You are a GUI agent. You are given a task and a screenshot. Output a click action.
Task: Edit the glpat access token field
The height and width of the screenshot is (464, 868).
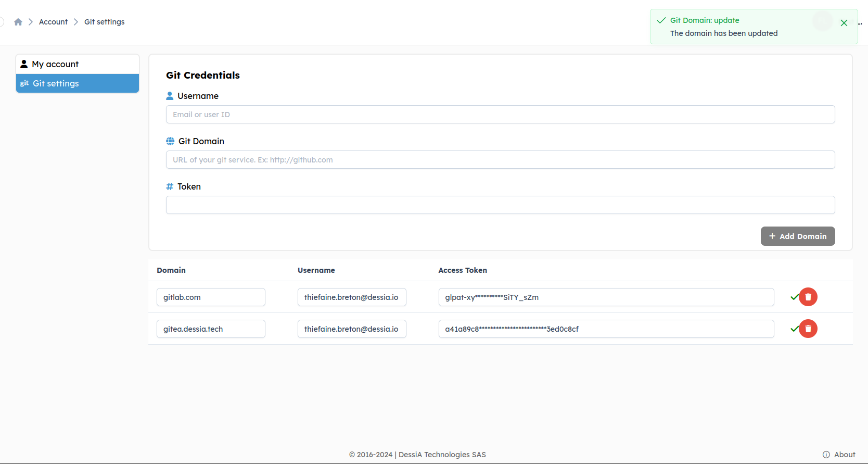click(x=606, y=297)
